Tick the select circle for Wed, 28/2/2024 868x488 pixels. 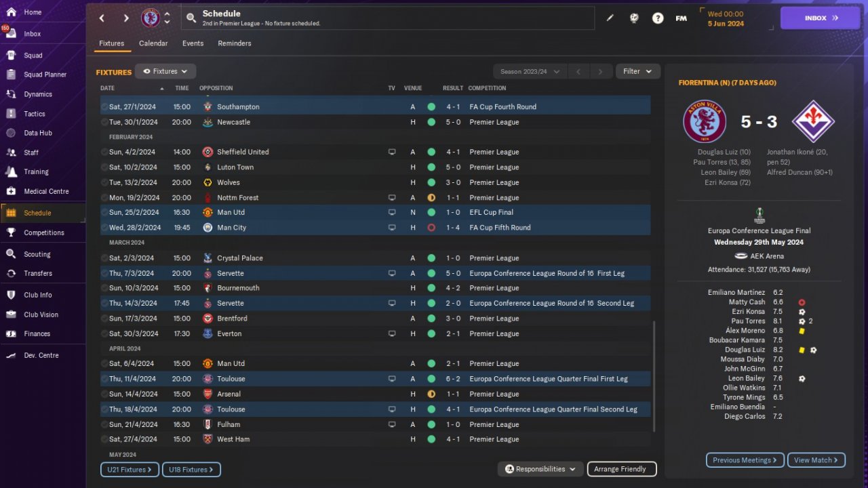(x=104, y=228)
